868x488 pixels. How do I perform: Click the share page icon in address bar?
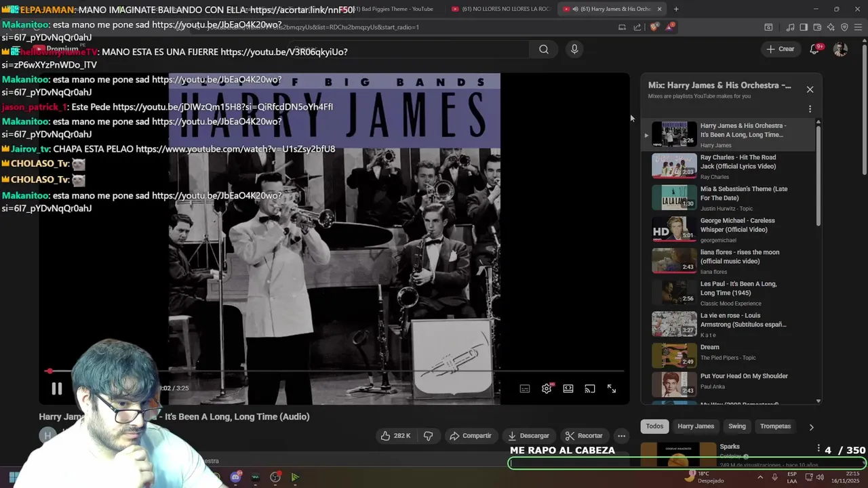coord(637,27)
